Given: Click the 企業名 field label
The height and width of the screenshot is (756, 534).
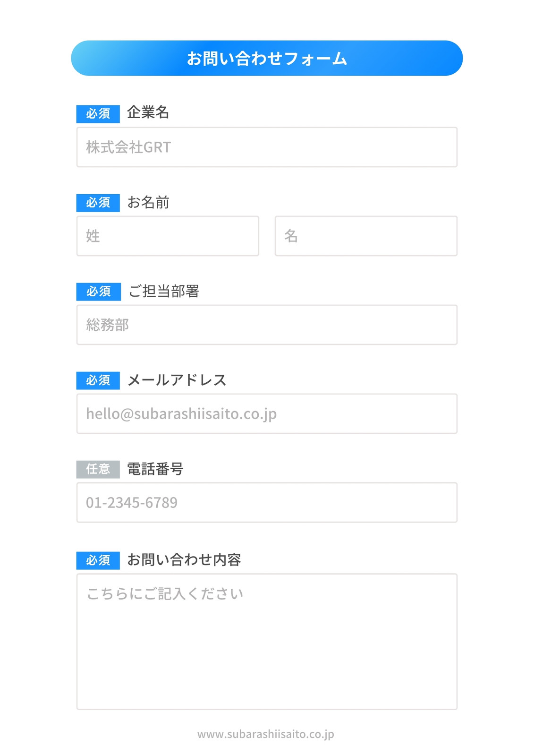Looking at the screenshot, I should tap(148, 112).
